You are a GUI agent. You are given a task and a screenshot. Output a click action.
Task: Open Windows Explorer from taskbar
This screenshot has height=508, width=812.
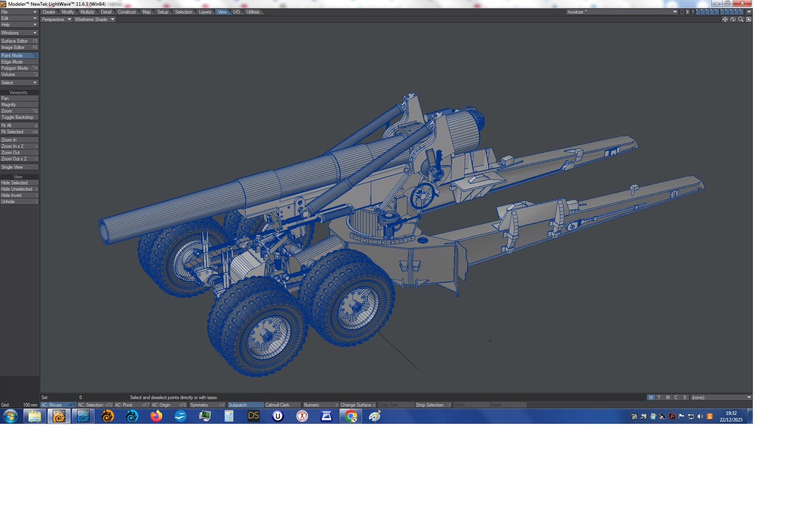click(34, 416)
